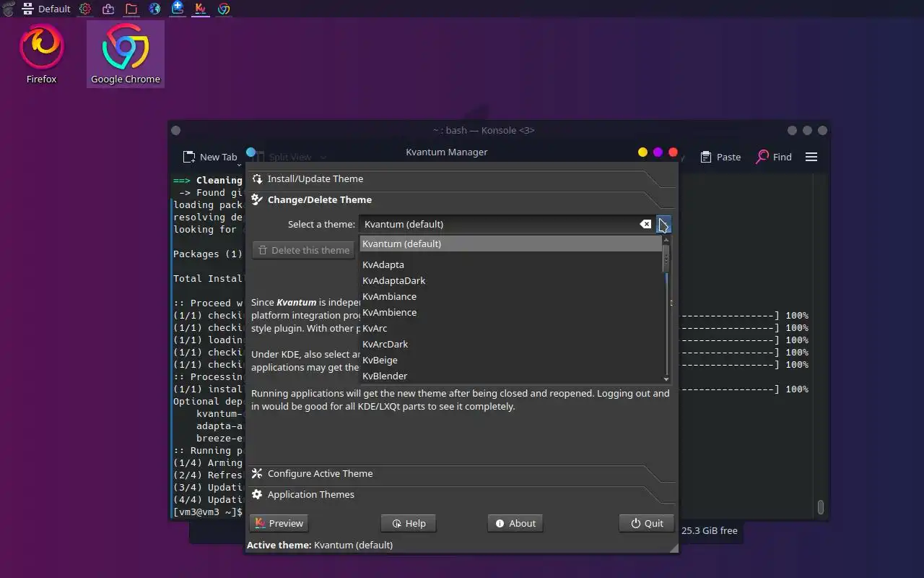The height and width of the screenshot is (578, 924).
Task: Expand the Install/Update Theme section
Action: coord(461,178)
